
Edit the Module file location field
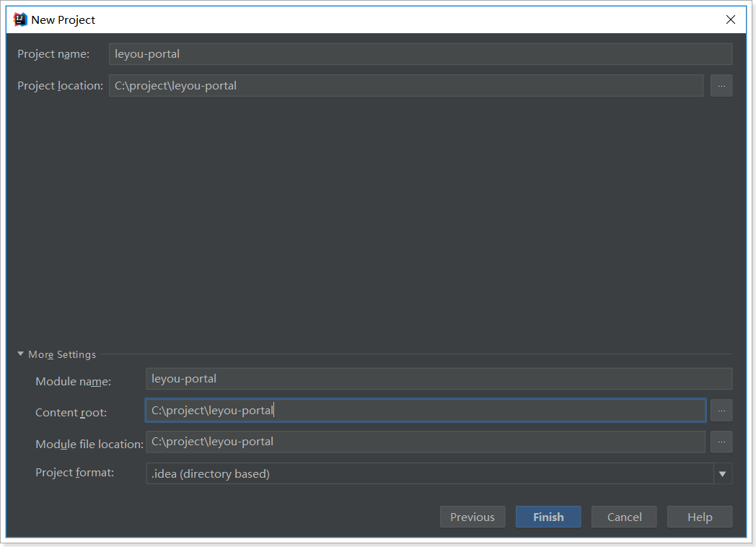[x=426, y=442]
